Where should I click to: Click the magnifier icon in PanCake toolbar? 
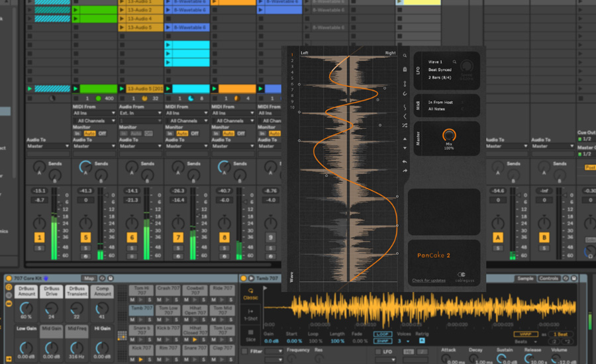[405, 56]
